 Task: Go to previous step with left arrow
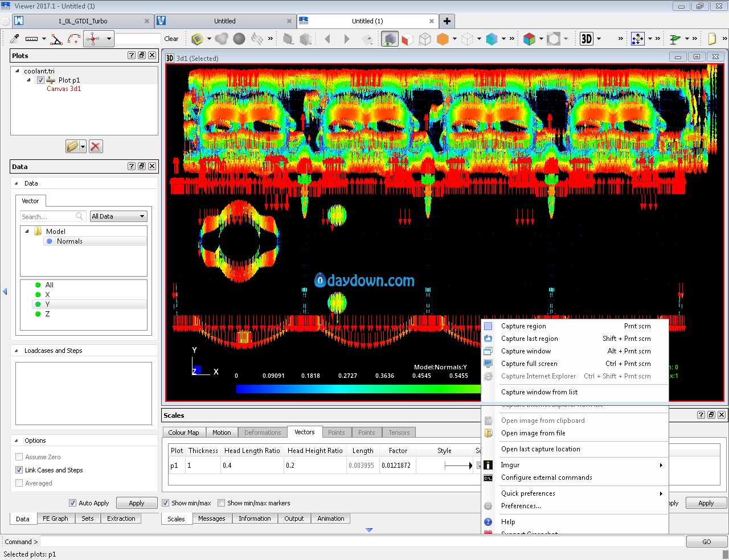click(x=327, y=39)
